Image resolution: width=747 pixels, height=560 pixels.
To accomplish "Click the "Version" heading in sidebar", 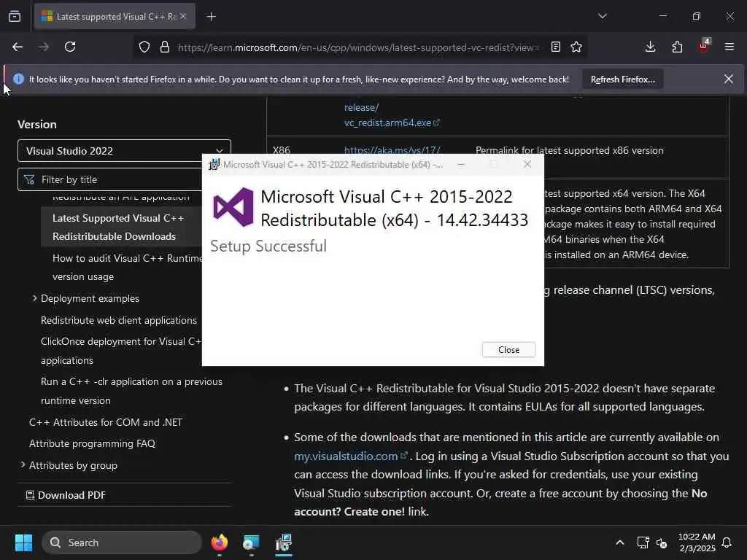I will pyautogui.click(x=37, y=124).
